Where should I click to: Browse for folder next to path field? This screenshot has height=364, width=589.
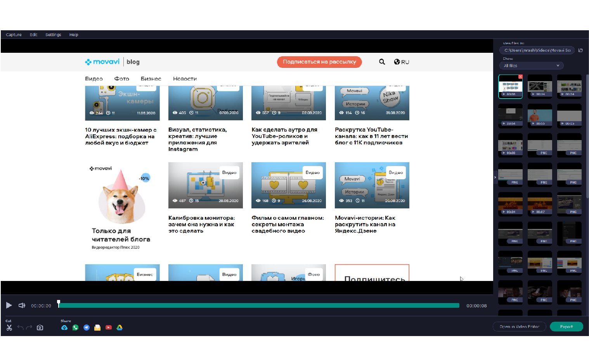tap(580, 50)
